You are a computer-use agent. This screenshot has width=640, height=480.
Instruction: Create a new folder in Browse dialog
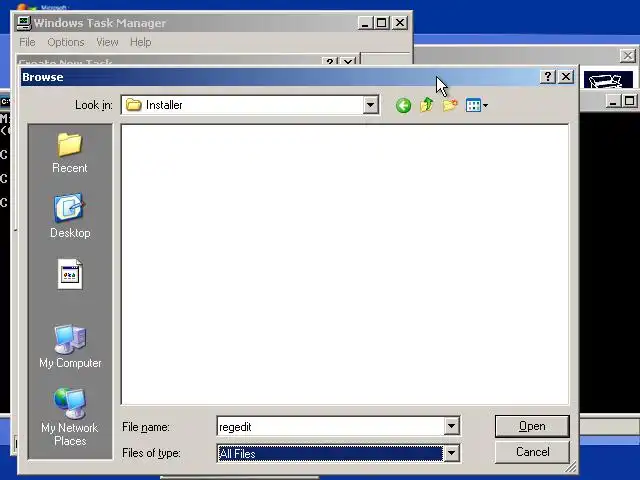pyautogui.click(x=450, y=105)
